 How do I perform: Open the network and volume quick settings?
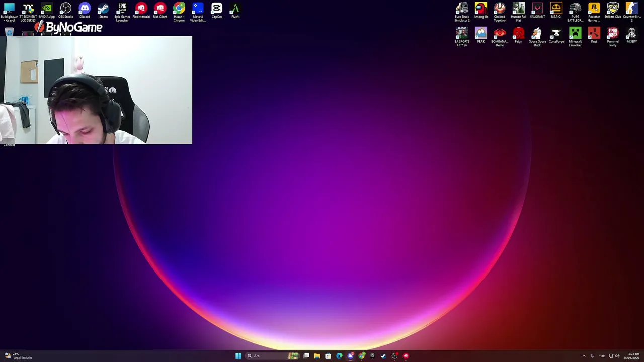(x=614, y=356)
